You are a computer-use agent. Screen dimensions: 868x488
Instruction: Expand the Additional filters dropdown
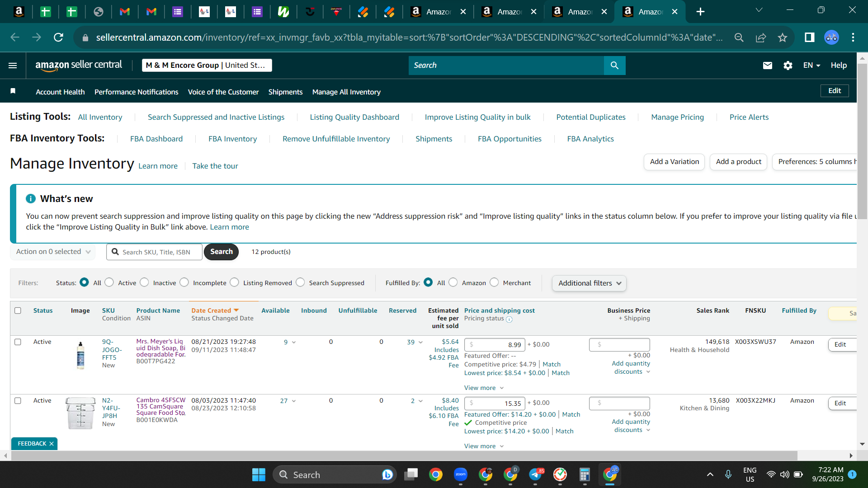589,283
